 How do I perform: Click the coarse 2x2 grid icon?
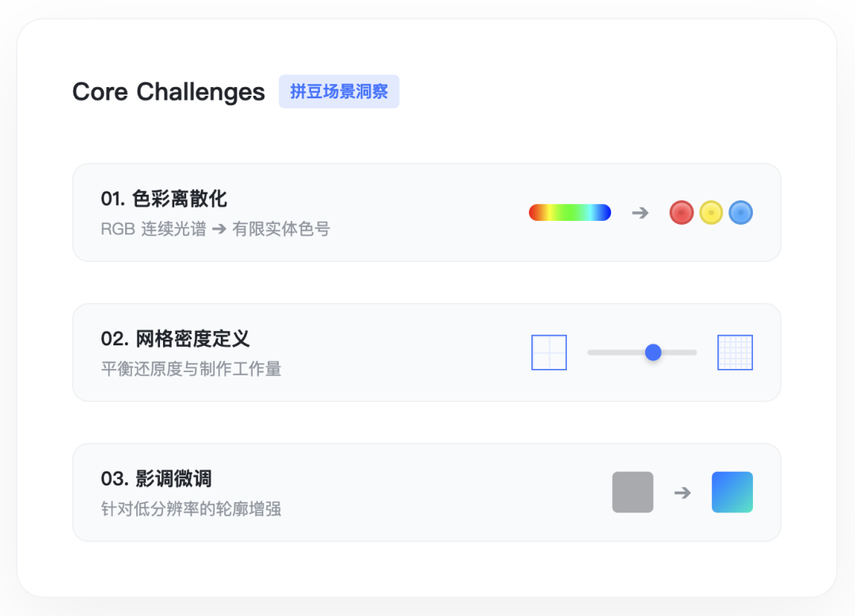pyautogui.click(x=549, y=352)
